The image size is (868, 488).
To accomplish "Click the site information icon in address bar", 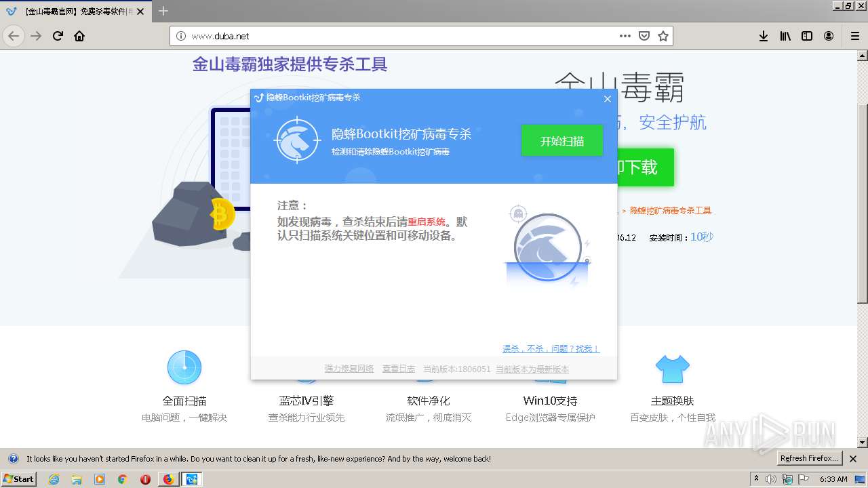I will pyautogui.click(x=181, y=36).
